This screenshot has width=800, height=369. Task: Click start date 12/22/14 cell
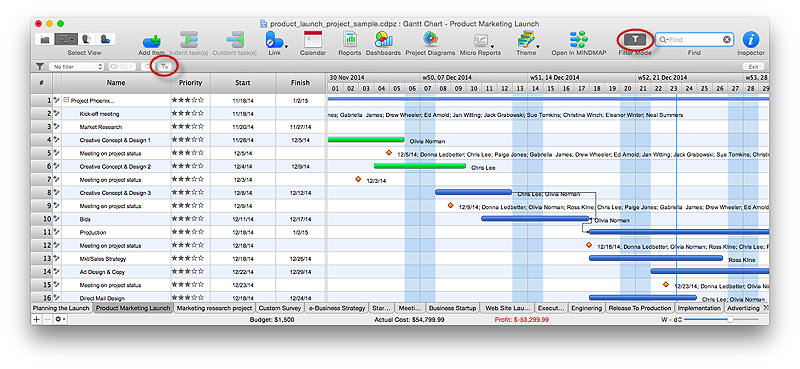242,272
